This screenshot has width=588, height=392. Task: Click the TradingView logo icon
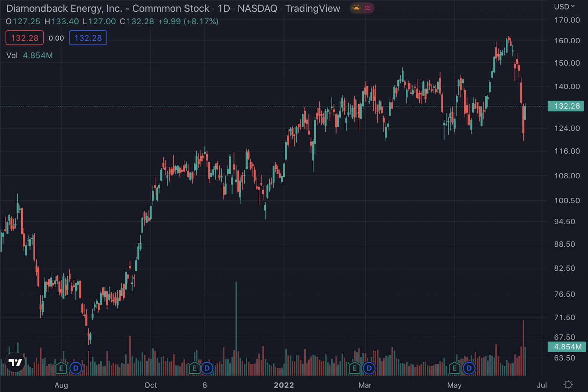coord(15,362)
